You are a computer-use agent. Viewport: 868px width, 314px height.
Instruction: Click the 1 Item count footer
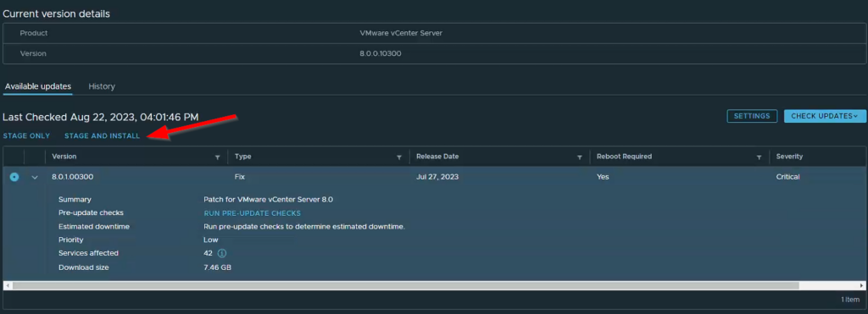tap(849, 299)
